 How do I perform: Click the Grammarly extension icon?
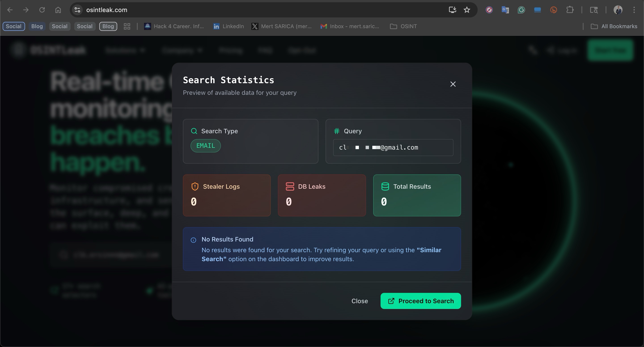pos(521,10)
